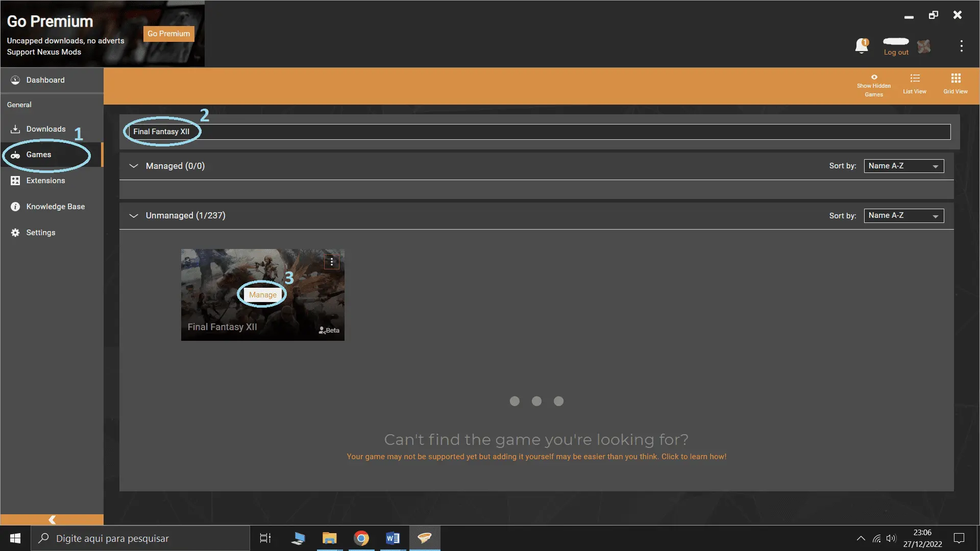Click Vortex icon in taskbar
980x551 pixels.
[x=425, y=538]
